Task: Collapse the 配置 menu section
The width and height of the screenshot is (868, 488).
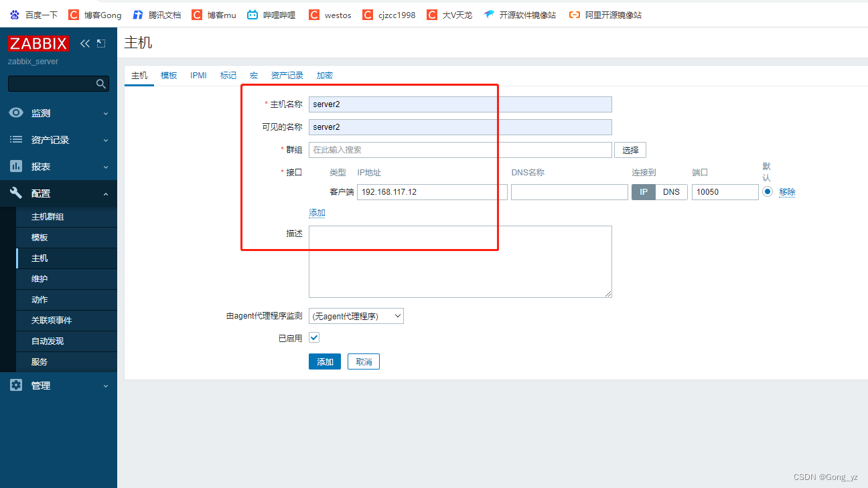Action: 58,193
